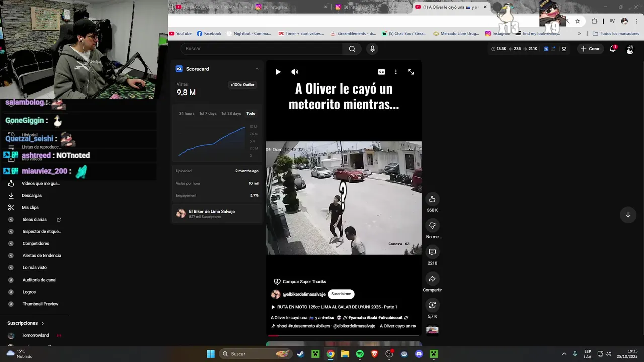Click the blue extension search icon in header
This screenshot has width=644, height=362.
tap(546, 49)
